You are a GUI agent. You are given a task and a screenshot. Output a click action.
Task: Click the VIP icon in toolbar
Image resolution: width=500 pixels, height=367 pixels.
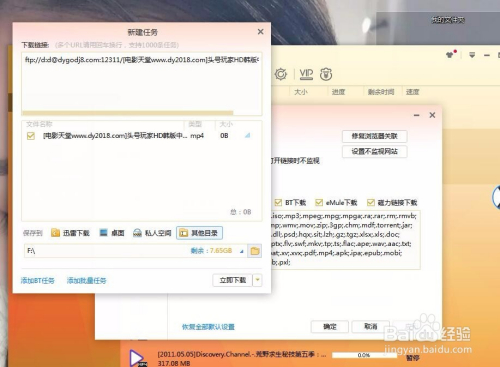coord(306,74)
